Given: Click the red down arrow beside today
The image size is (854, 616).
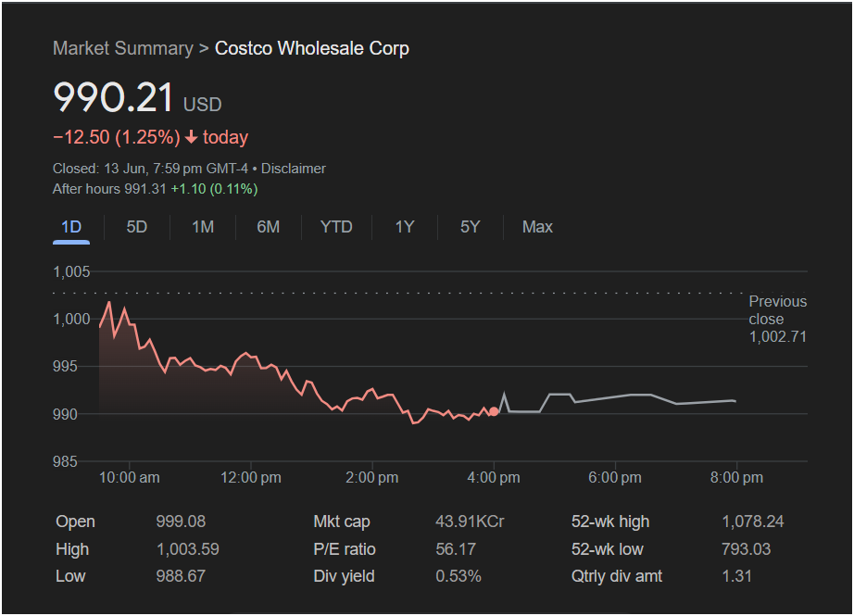Looking at the screenshot, I should 191,137.
